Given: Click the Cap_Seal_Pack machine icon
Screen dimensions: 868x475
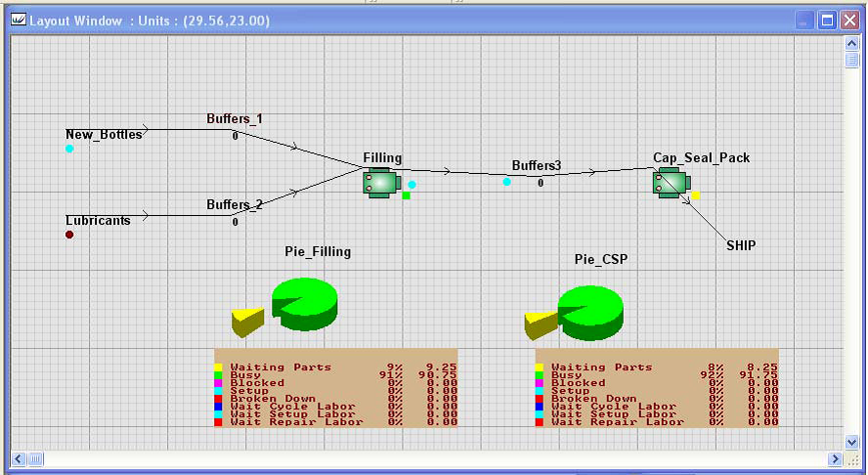Looking at the screenshot, I should 671,181.
